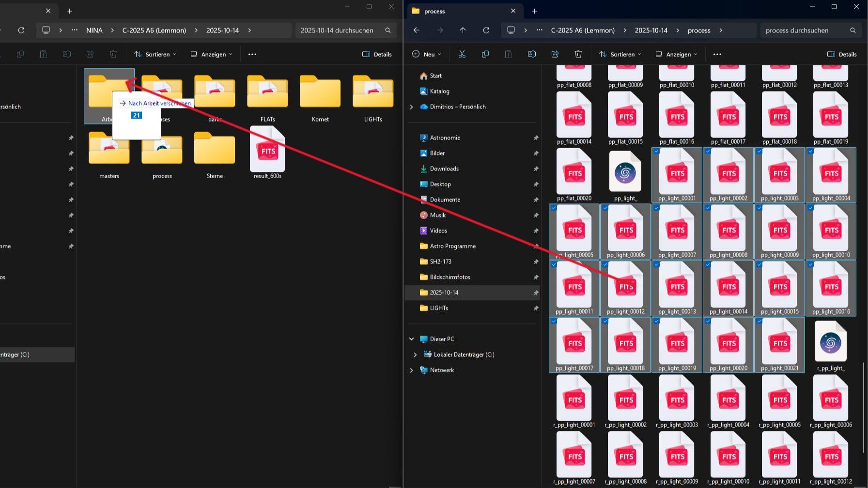Image resolution: width=868 pixels, height=488 pixels.
Task: Click the process durchsuchen search field
Action: (804, 30)
